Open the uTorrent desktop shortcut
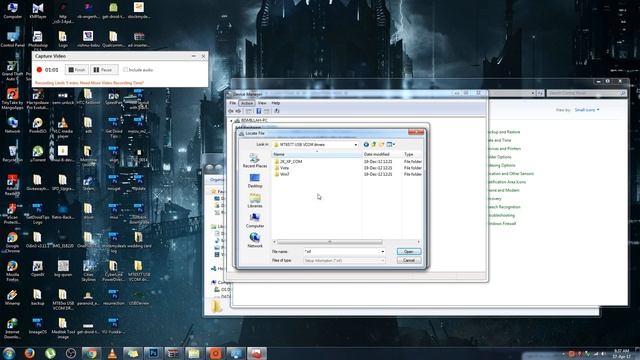The height and width of the screenshot is (360, 640). (x=38, y=154)
